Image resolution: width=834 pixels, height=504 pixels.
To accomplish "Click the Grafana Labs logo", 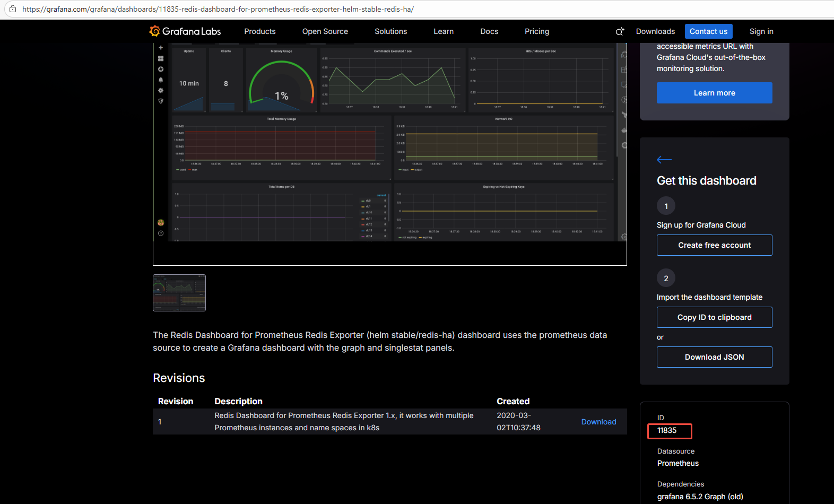I will point(185,31).
